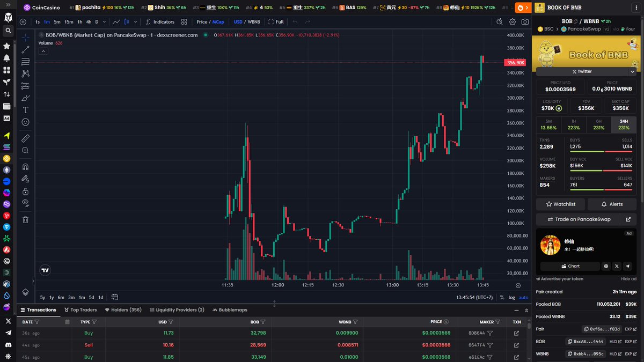Open the watchlist star in sidebar
This screenshot has width=644, height=362.
[7, 47]
